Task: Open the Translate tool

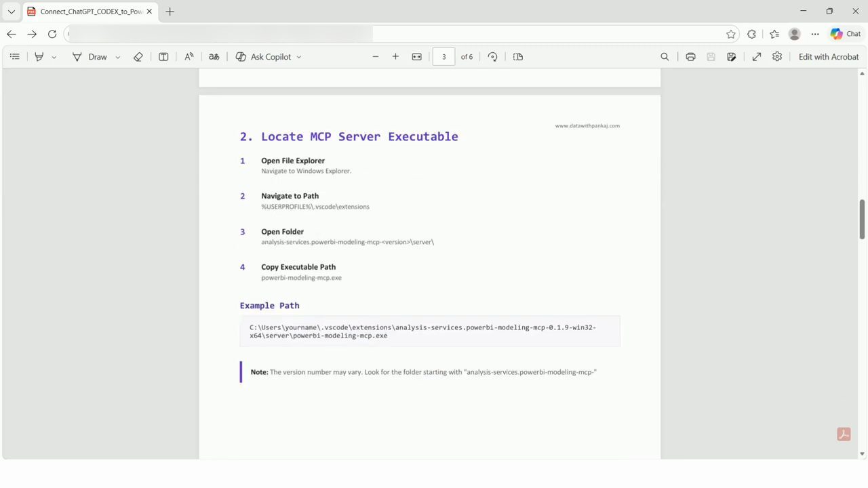Action: pyautogui.click(x=214, y=57)
